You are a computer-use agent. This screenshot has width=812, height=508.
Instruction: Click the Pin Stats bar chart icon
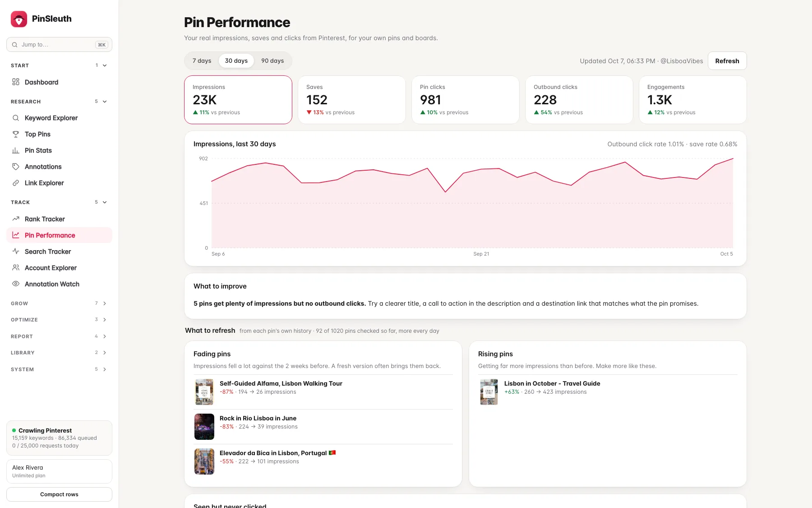[16, 150]
